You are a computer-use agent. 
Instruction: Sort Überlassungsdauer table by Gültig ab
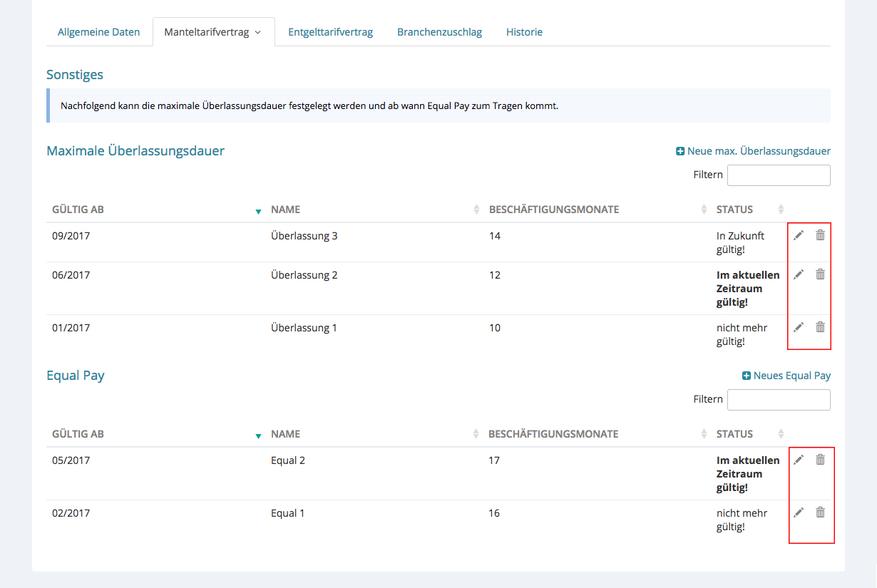(x=78, y=210)
